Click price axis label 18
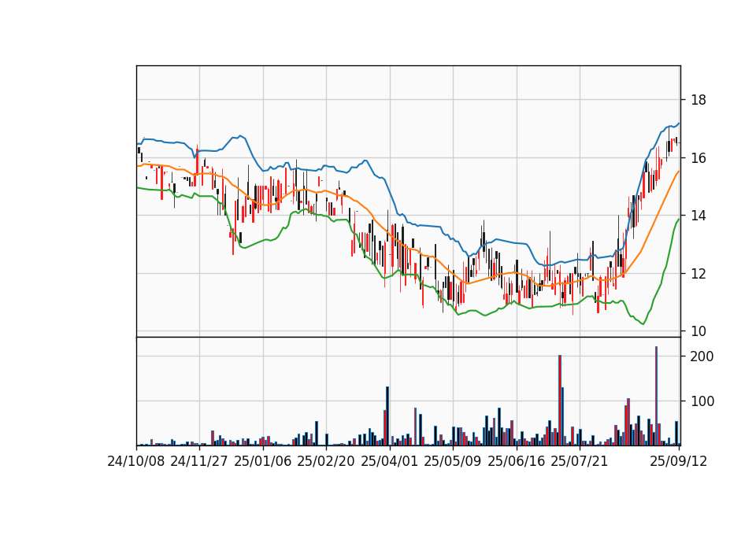The width and height of the screenshot is (756, 543). pos(699,100)
